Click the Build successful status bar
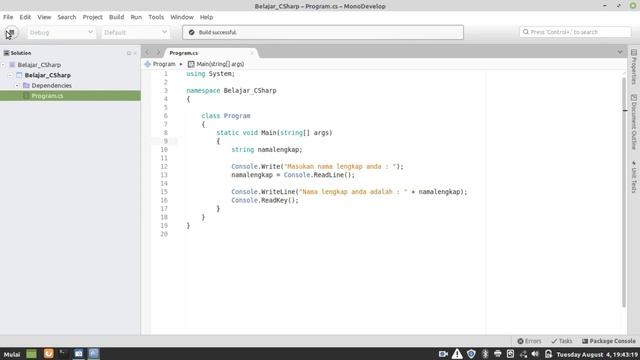The width and height of the screenshot is (640, 360). [323, 32]
